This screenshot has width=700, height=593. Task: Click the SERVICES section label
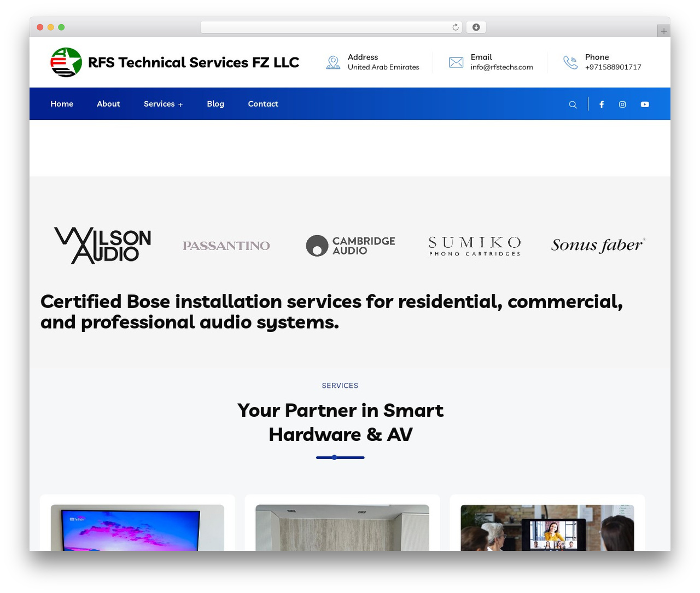click(x=340, y=386)
